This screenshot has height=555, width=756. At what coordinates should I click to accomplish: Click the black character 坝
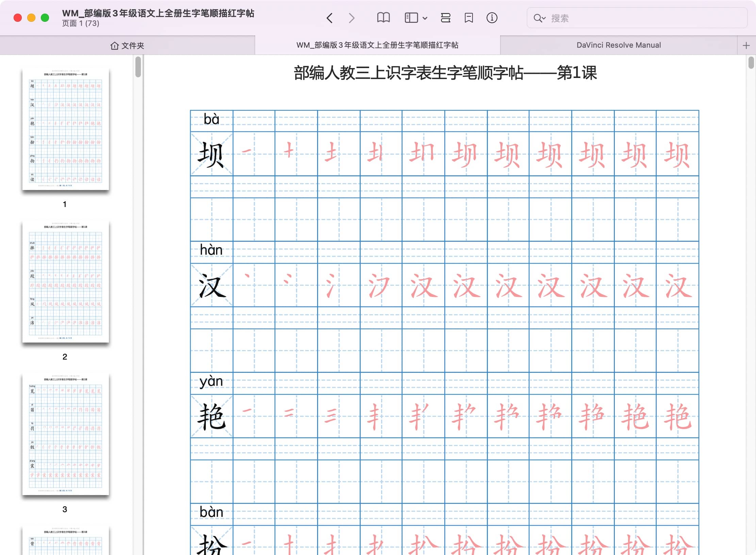[211, 155]
